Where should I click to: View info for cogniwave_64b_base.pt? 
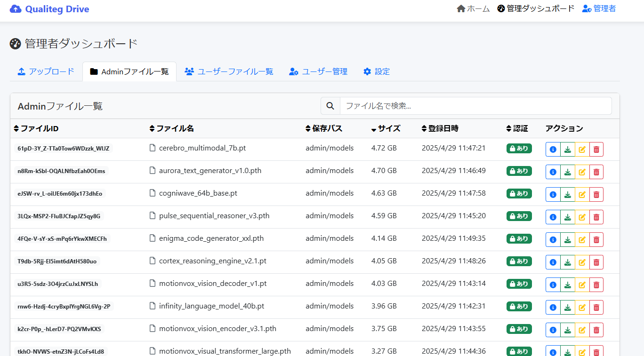[553, 195]
